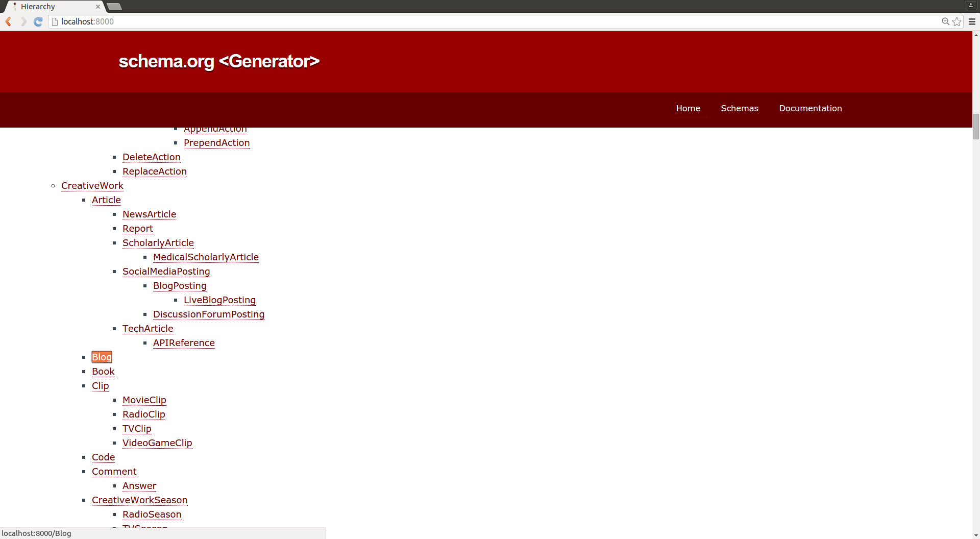The width and height of the screenshot is (980, 539).
Task: Select CreativeWork in the hierarchy
Action: click(x=92, y=186)
